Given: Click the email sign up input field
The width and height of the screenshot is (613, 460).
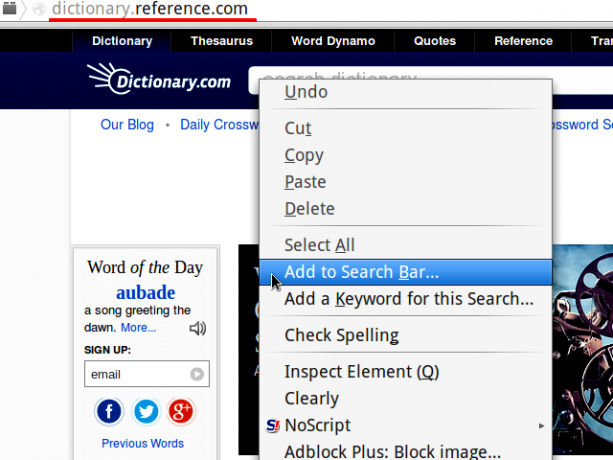Looking at the screenshot, I should [x=147, y=374].
